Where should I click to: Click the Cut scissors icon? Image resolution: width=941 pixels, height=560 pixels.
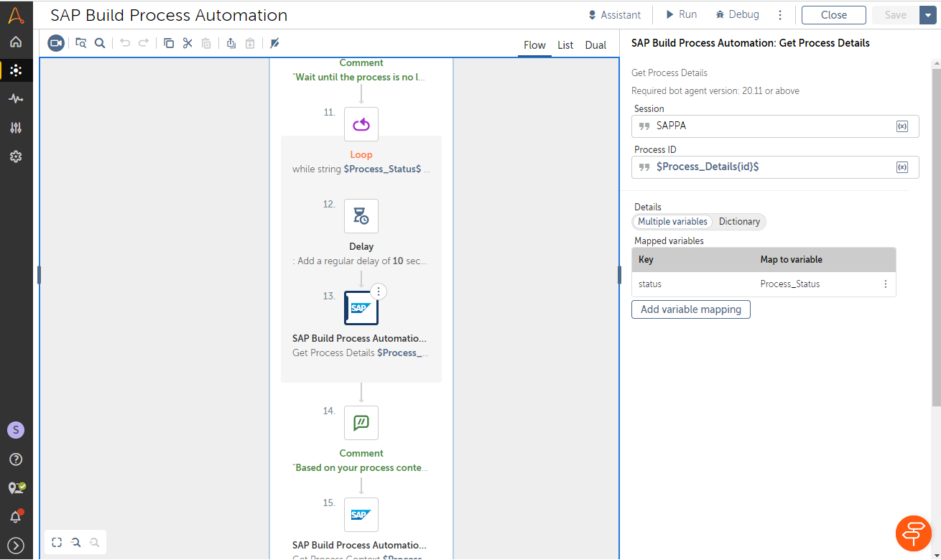pos(187,43)
